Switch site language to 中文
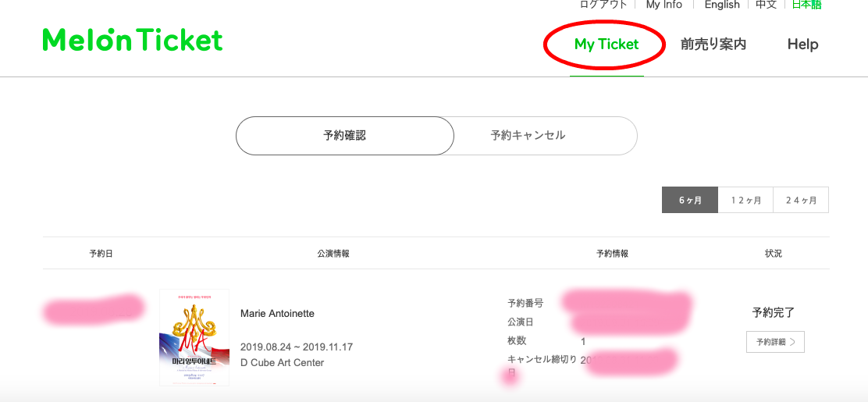 pyautogui.click(x=766, y=5)
